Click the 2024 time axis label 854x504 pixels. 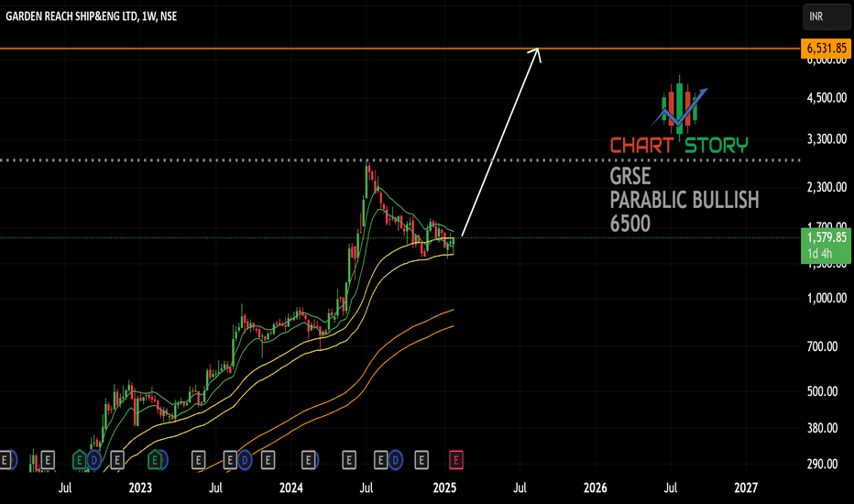pyautogui.click(x=291, y=488)
